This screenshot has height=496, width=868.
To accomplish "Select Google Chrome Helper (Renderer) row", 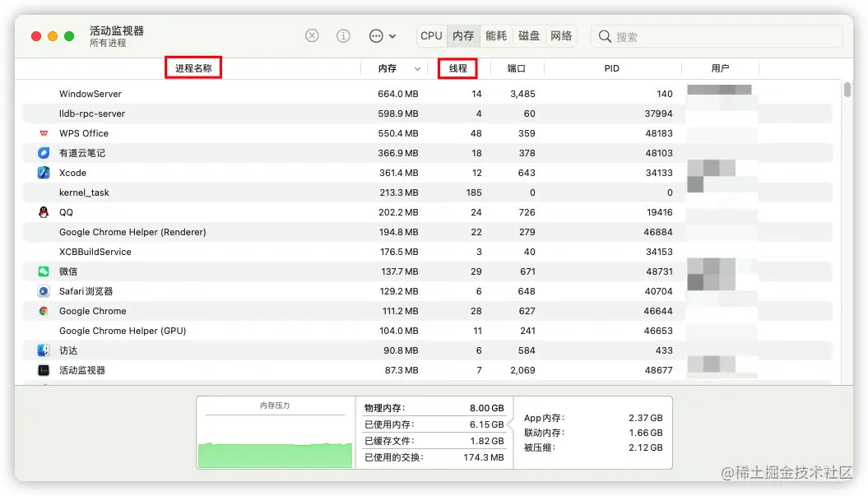I will [427, 232].
